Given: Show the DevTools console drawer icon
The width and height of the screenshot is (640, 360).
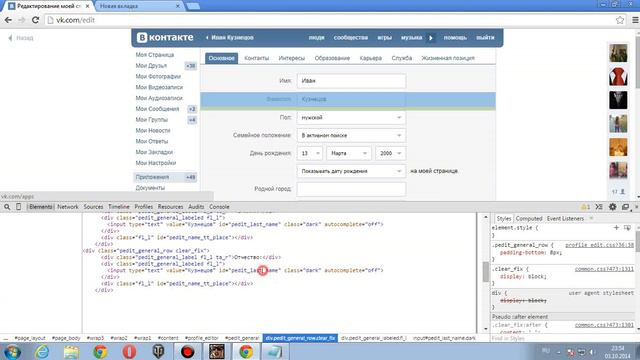Looking at the screenshot, I should point(599,207).
